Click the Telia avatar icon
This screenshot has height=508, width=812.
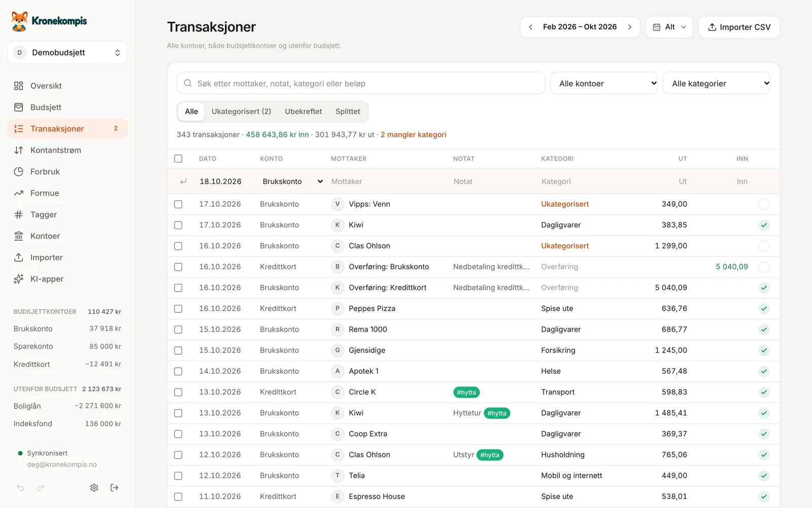click(x=337, y=475)
